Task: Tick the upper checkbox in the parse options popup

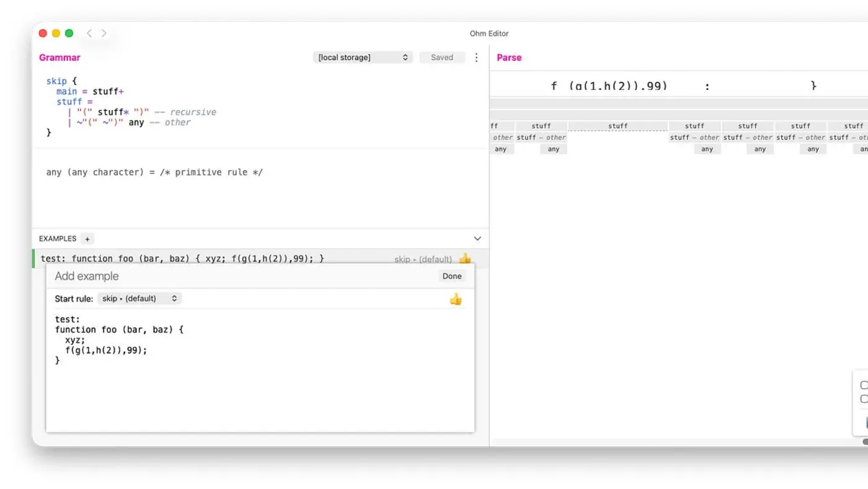Action: tap(864, 385)
